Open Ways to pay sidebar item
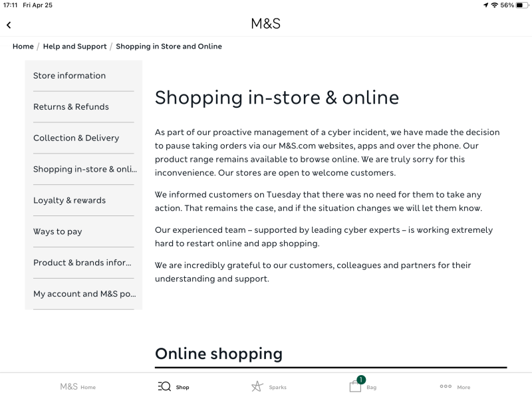Screen dimensions: 532x399 [84, 231]
